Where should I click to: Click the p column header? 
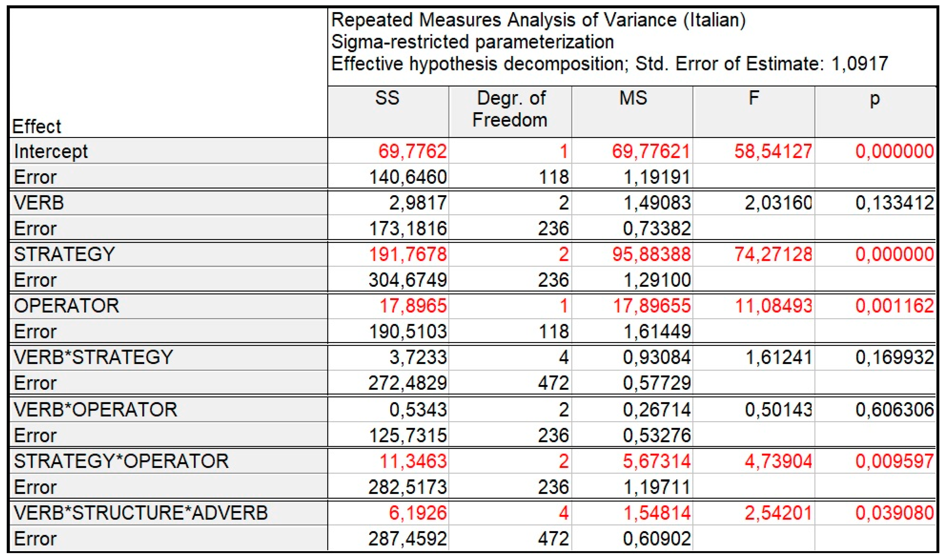[x=875, y=99]
